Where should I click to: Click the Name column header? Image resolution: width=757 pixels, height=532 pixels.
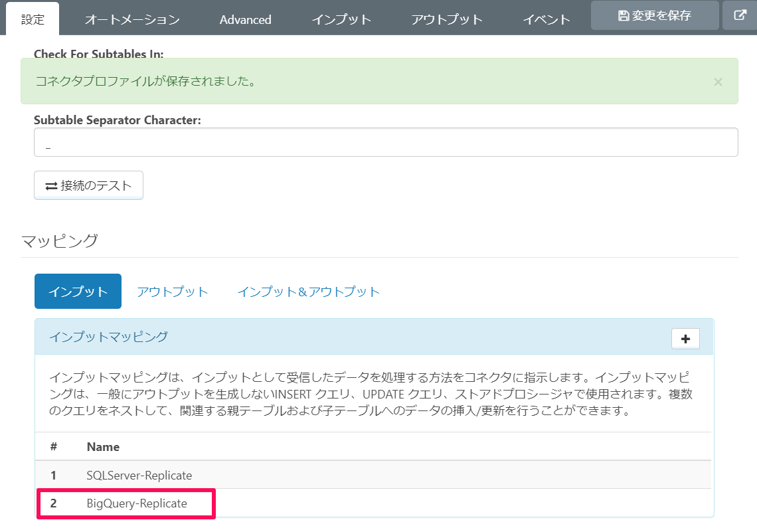(x=102, y=446)
